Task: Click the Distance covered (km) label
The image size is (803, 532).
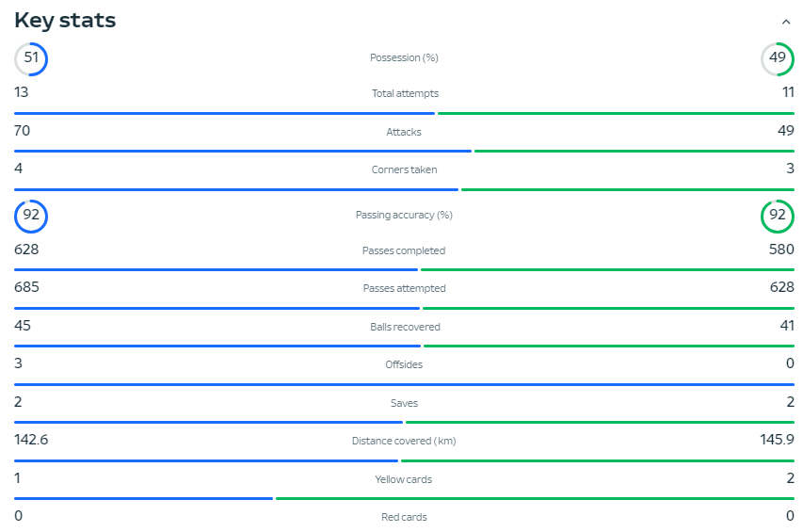Action: coord(404,442)
